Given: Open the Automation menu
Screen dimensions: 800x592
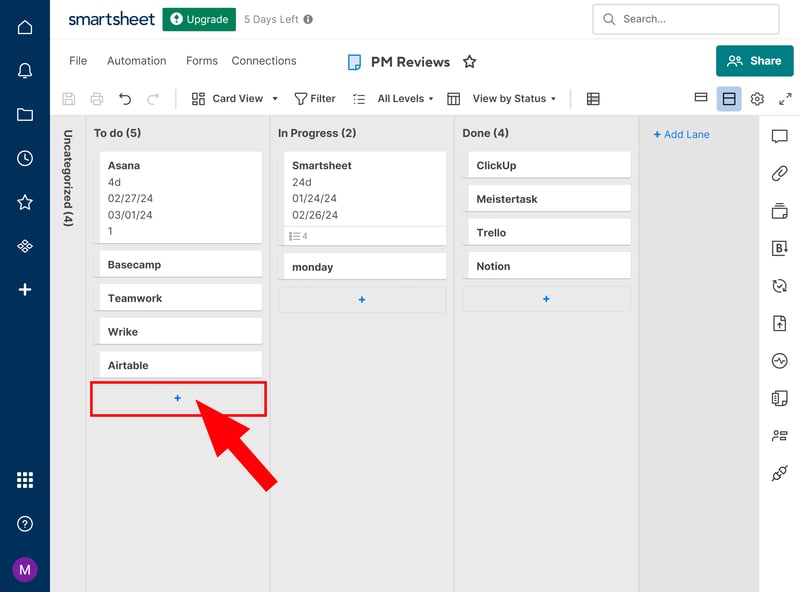Looking at the screenshot, I should click(136, 61).
